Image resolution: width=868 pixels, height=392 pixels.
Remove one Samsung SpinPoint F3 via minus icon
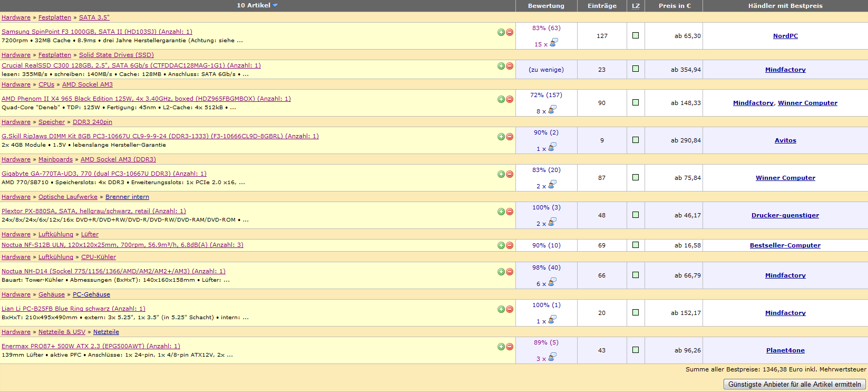click(x=510, y=32)
